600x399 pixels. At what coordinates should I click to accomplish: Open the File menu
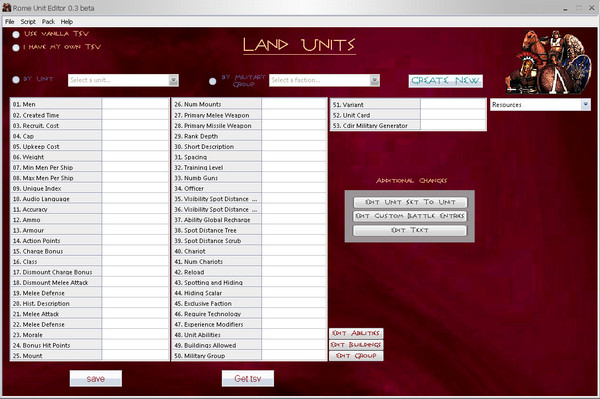click(10, 22)
